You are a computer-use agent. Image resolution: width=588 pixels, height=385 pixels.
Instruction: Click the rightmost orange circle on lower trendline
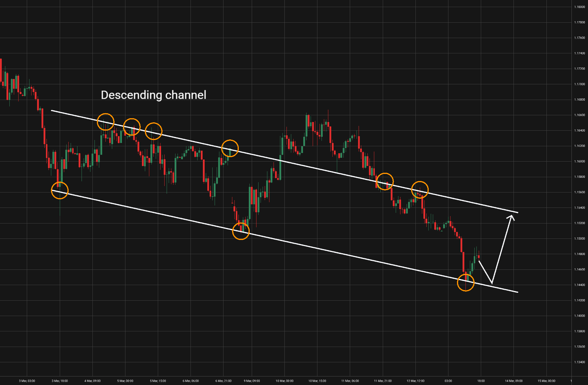[466, 282]
